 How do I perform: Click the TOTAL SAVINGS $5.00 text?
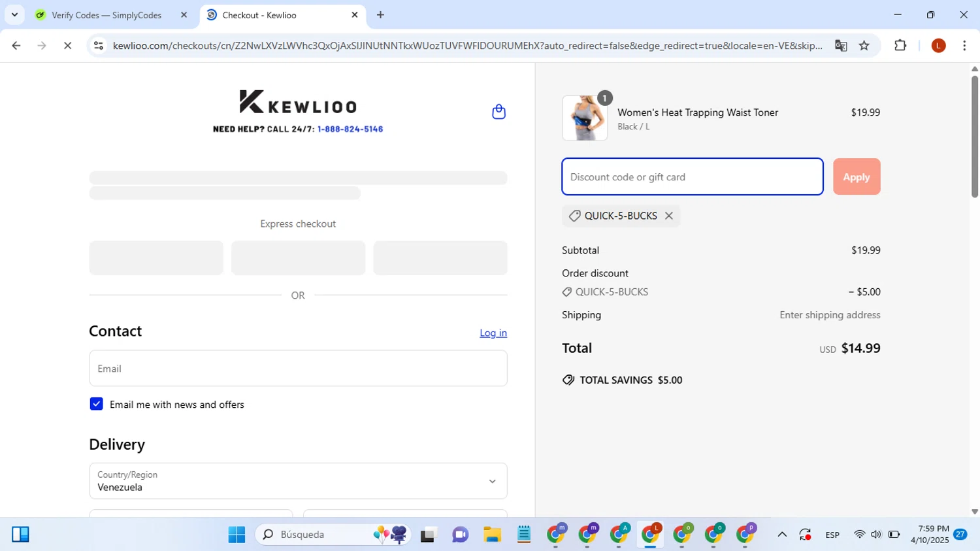coord(630,380)
